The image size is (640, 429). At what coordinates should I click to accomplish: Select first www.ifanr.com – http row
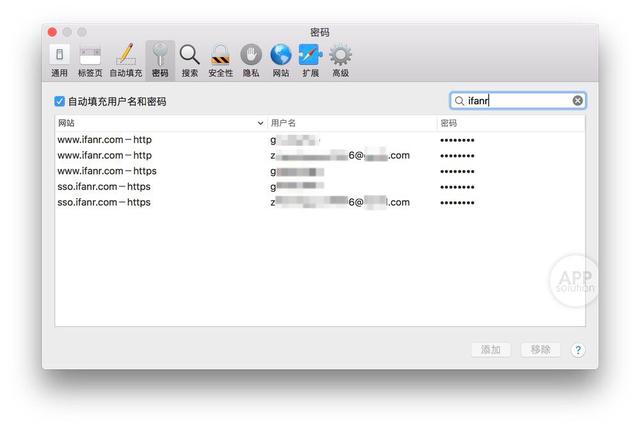320,140
